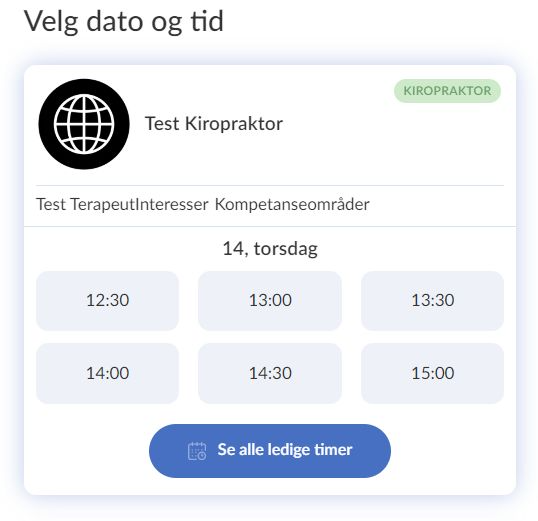Click the 'Velg dato og tid' heading

click(124, 22)
